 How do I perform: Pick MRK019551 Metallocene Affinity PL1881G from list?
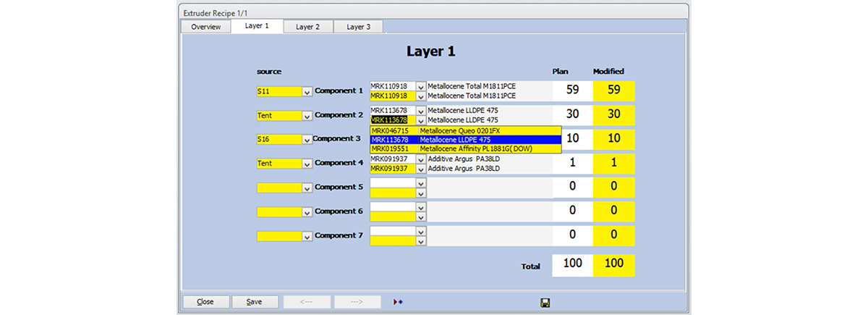[465, 148]
